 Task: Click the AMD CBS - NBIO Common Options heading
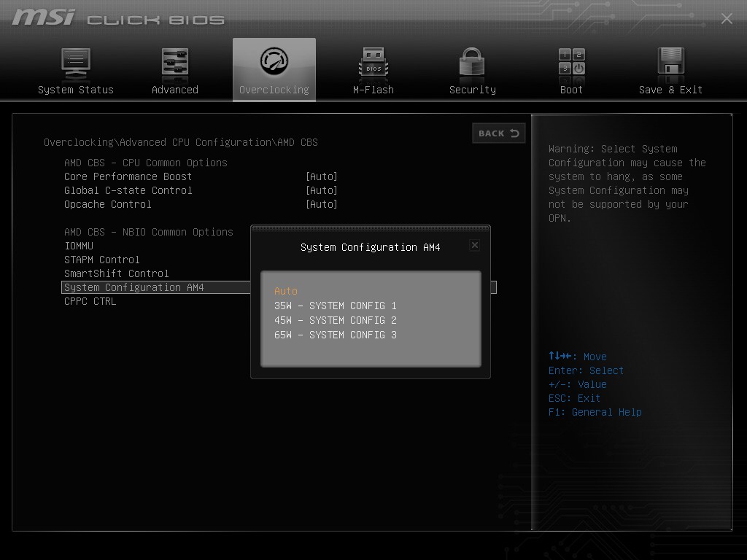pyautogui.click(x=149, y=233)
